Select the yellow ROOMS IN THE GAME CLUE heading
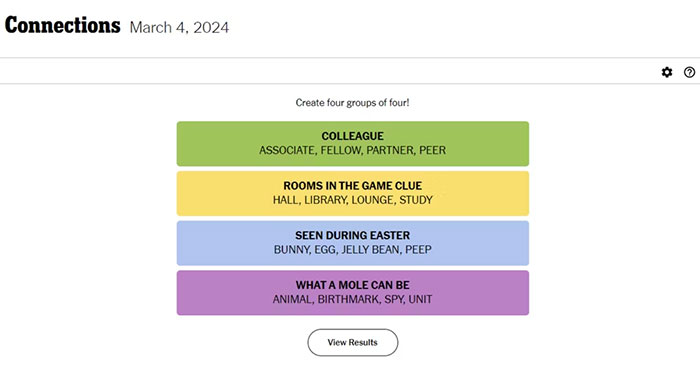Image resolution: width=700 pixels, height=366 pixels. coord(353,186)
